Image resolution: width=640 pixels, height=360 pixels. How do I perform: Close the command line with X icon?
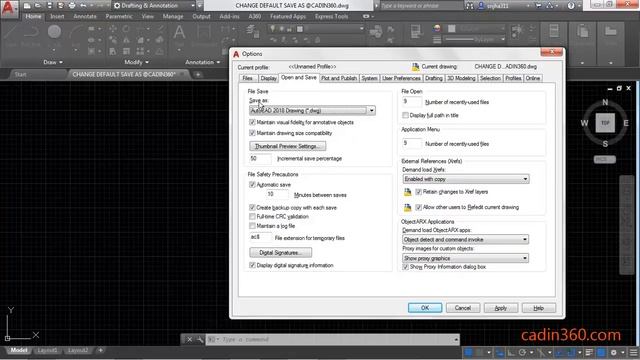[189, 339]
